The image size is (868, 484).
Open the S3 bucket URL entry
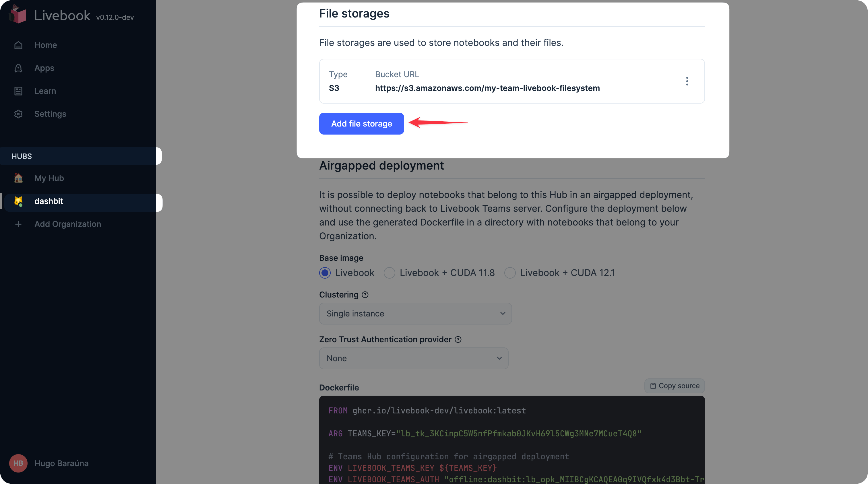(487, 88)
